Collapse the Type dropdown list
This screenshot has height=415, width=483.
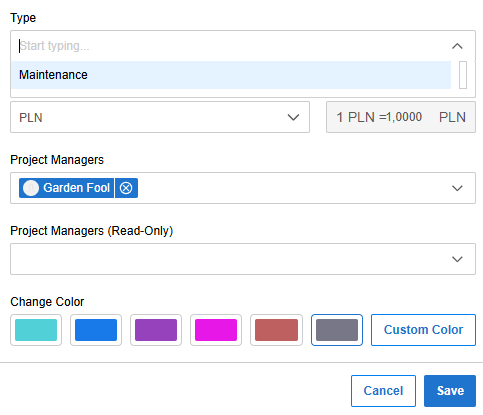click(x=457, y=46)
